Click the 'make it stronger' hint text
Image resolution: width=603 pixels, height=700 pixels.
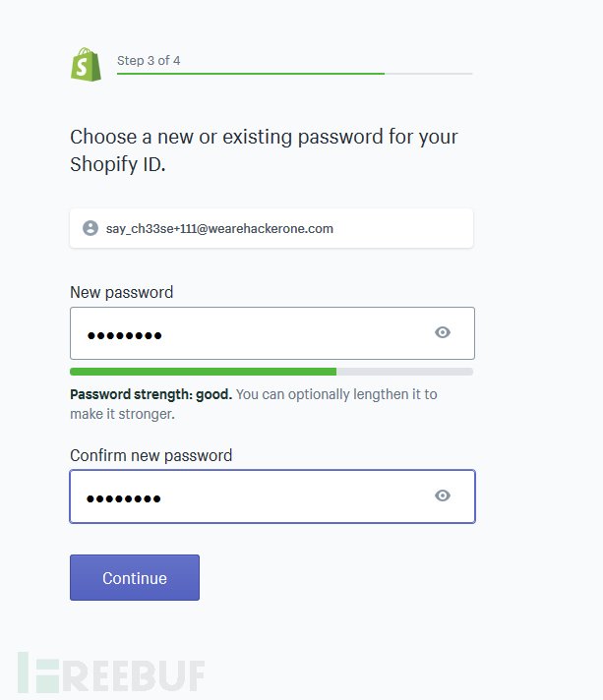click(122, 414)
